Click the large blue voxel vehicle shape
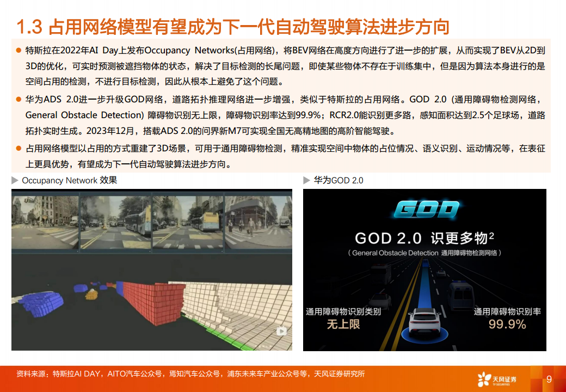Image resolution: width=566 pixels, height=392 pixels. click(x=42, y=304)
